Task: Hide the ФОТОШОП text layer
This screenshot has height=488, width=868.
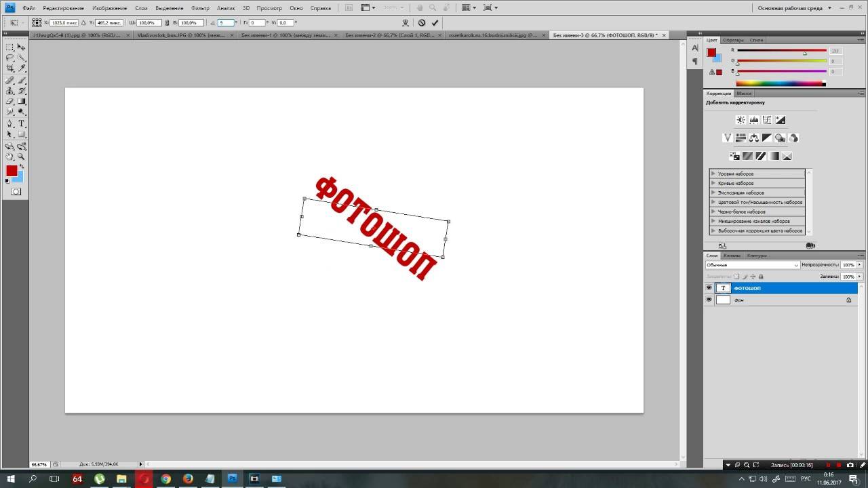Action: point(709,288)
